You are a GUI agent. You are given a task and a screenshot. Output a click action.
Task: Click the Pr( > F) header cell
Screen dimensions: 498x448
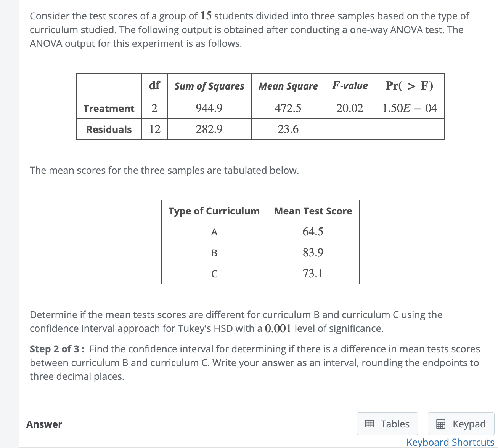pos(409,86)
